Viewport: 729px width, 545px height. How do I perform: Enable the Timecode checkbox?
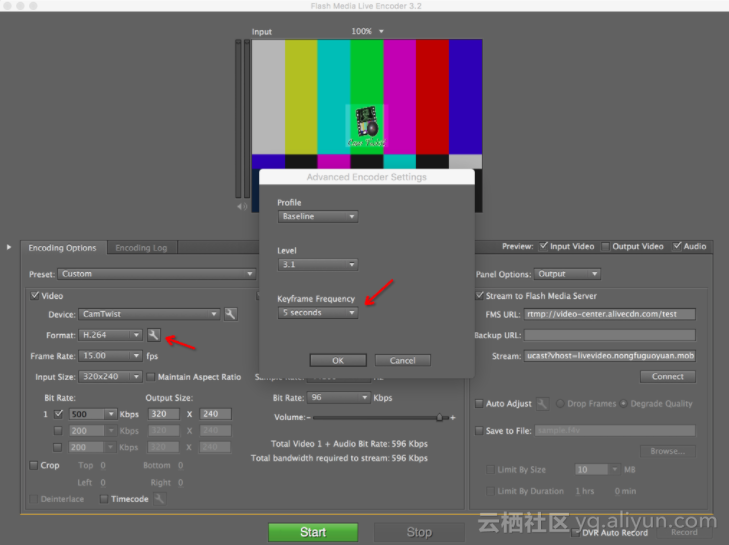pos(104,499)
